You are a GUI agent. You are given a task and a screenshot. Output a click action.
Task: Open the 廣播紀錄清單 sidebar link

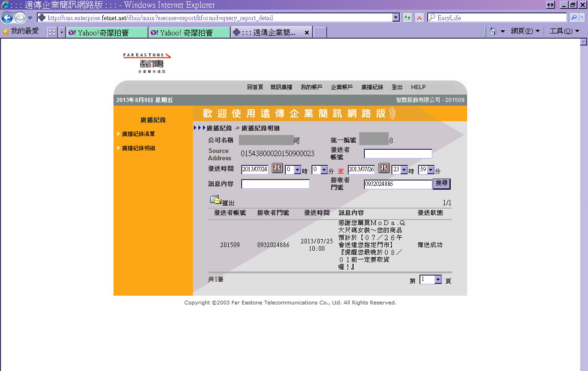coord(138,134)
